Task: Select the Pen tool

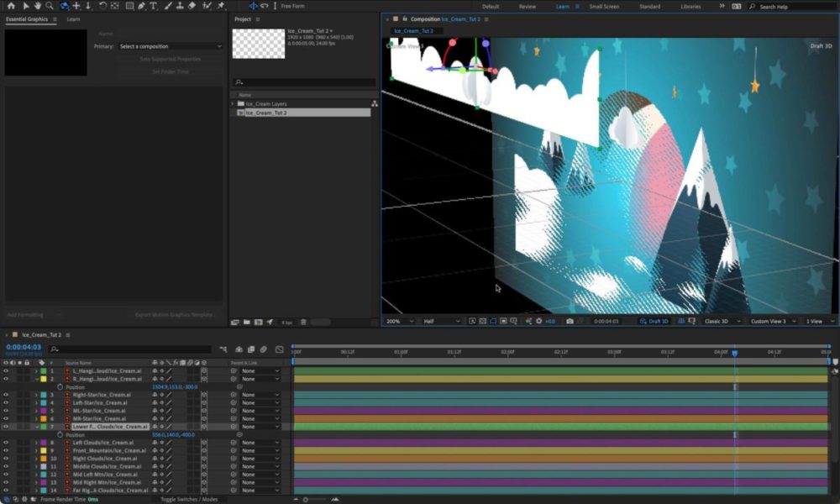Action: (x=141, y=6)
